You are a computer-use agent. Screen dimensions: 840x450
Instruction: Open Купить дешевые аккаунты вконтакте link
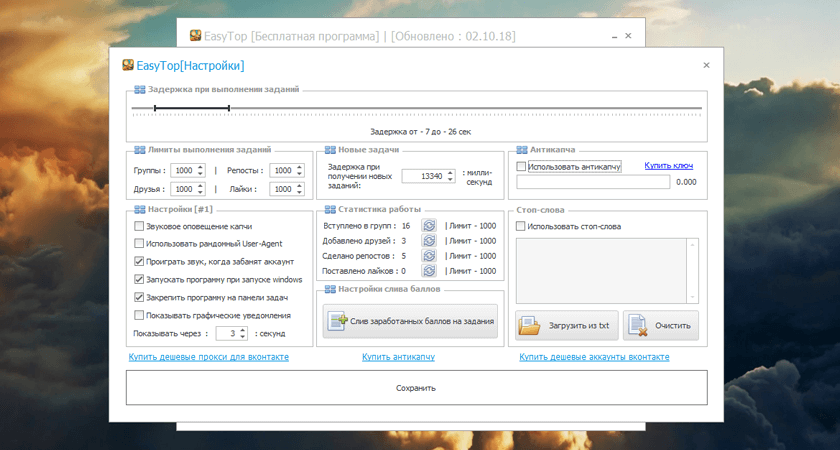(594, 357)
